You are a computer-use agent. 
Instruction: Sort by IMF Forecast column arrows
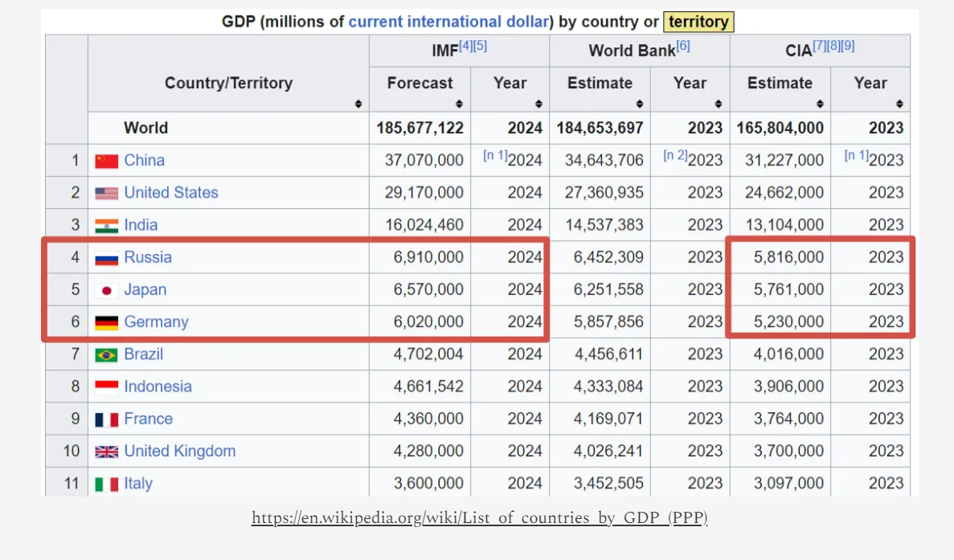coord(460,104)
